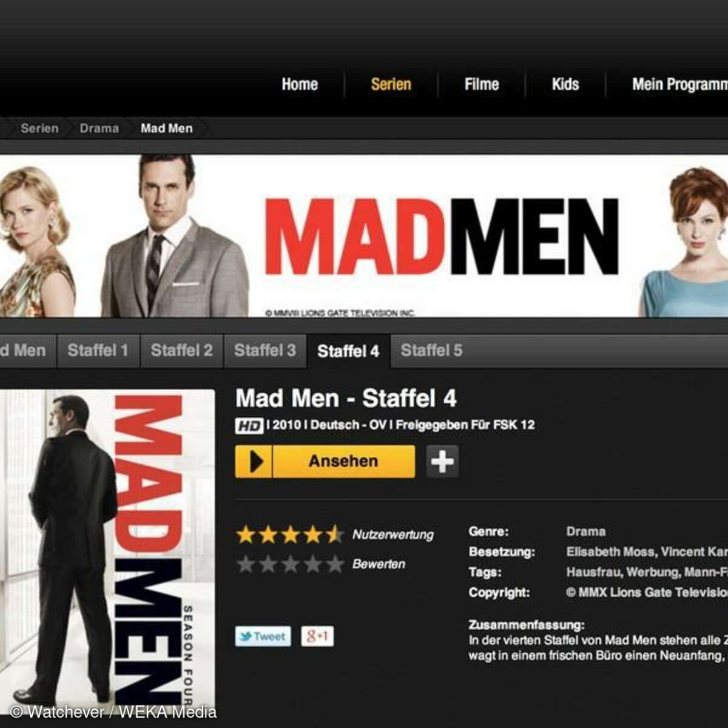Open the Home navigation item

point(300,84)
